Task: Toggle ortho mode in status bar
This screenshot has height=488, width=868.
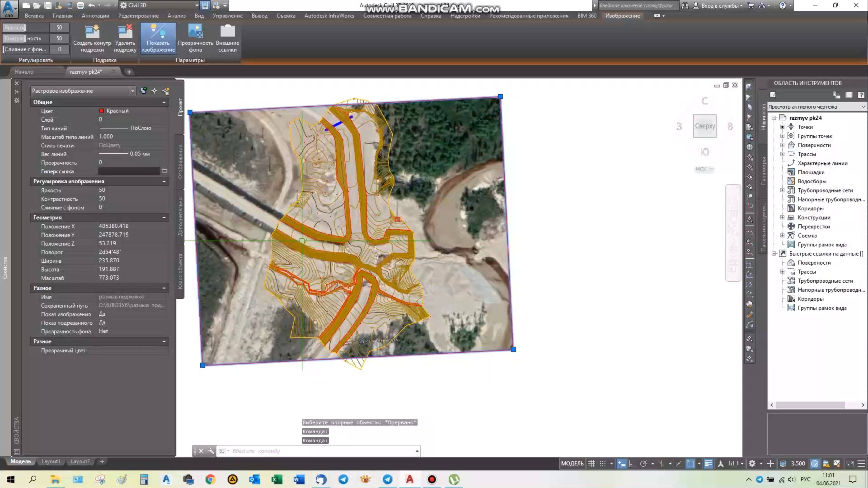Action: tap(632, 463)
